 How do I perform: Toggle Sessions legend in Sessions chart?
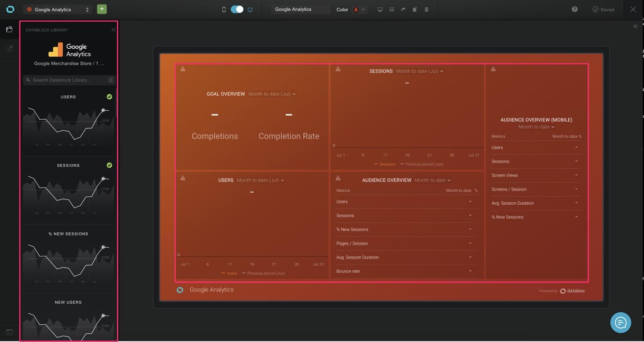tap(385, 164)
